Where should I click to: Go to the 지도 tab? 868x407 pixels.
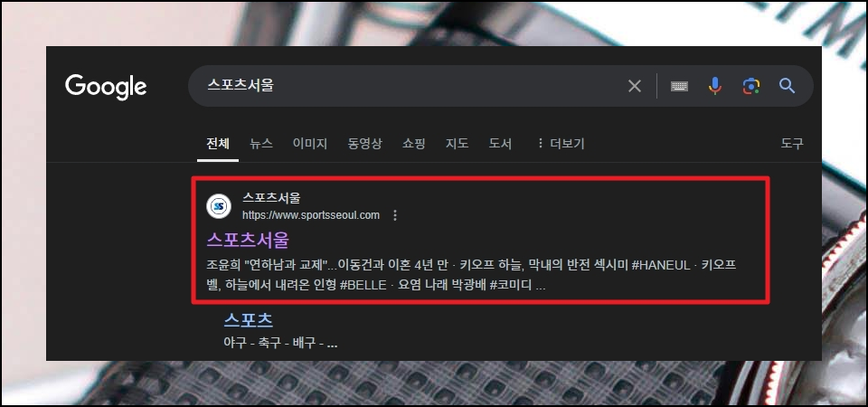(458, 144)
